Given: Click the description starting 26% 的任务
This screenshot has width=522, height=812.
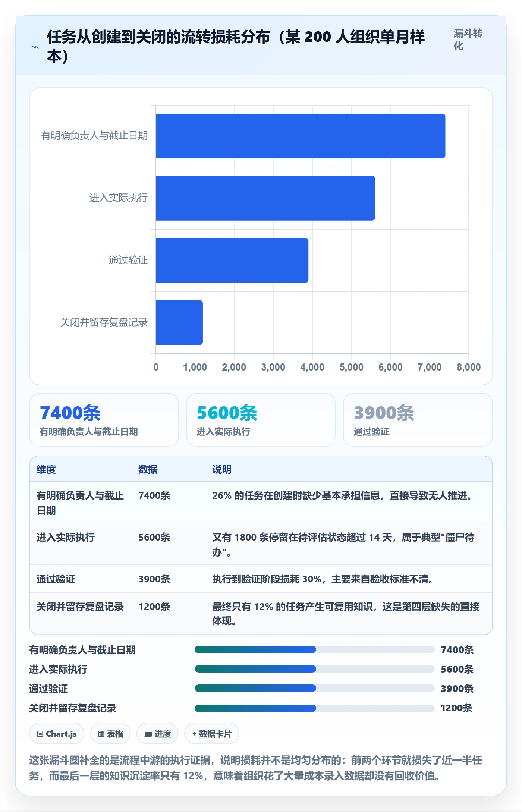Looking at the screenshot, I should [342, 495].
